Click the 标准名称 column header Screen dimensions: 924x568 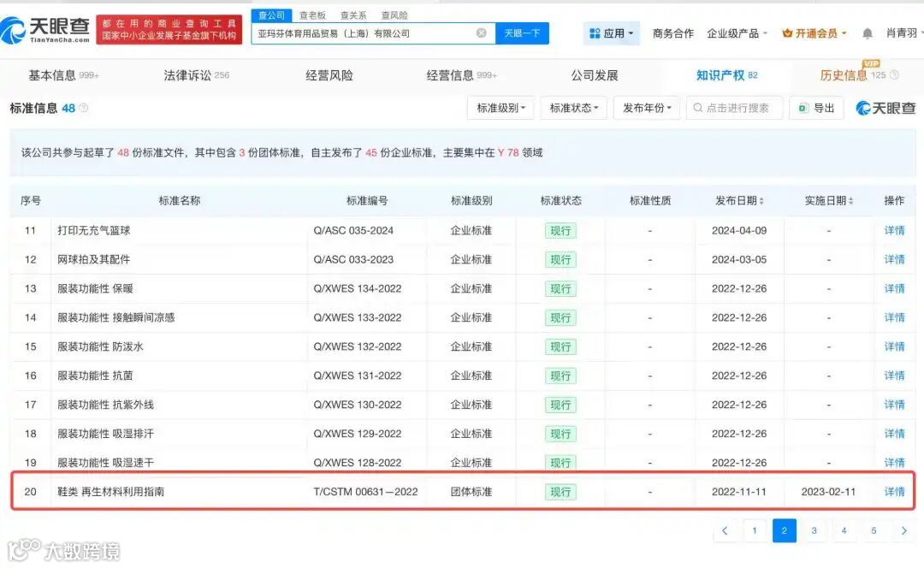[x=179, y=201]
